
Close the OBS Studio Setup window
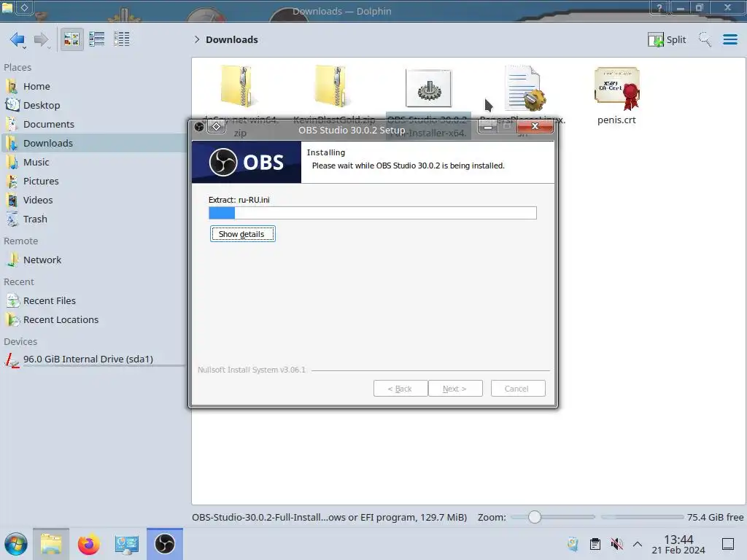[535, 126]
